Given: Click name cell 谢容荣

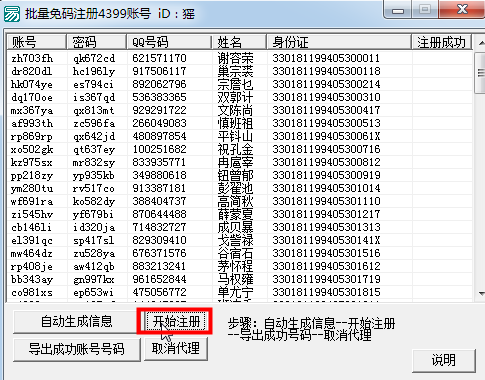Looking at the screenshot, I should coord(235,58).
